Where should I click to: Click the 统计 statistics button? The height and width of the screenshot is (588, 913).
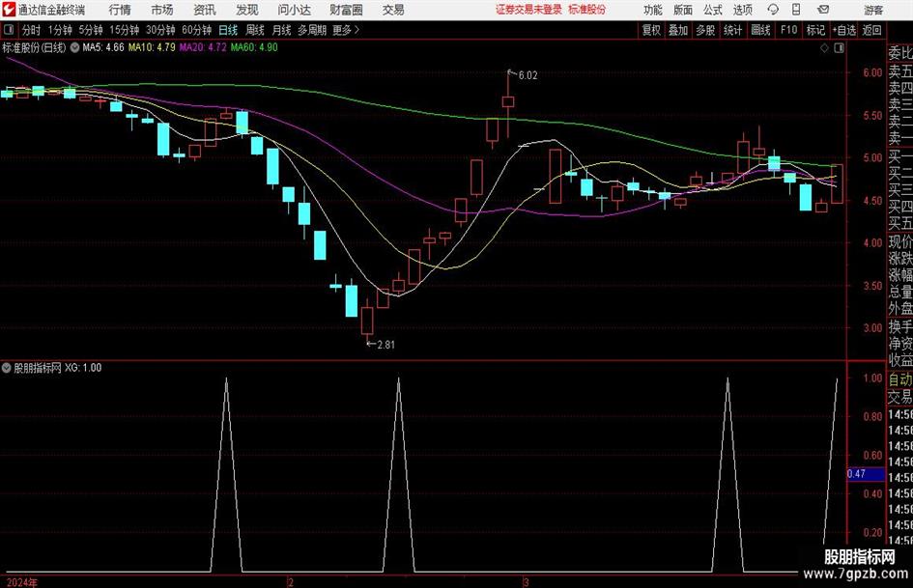pyautogui.click(x=732, y=30)
